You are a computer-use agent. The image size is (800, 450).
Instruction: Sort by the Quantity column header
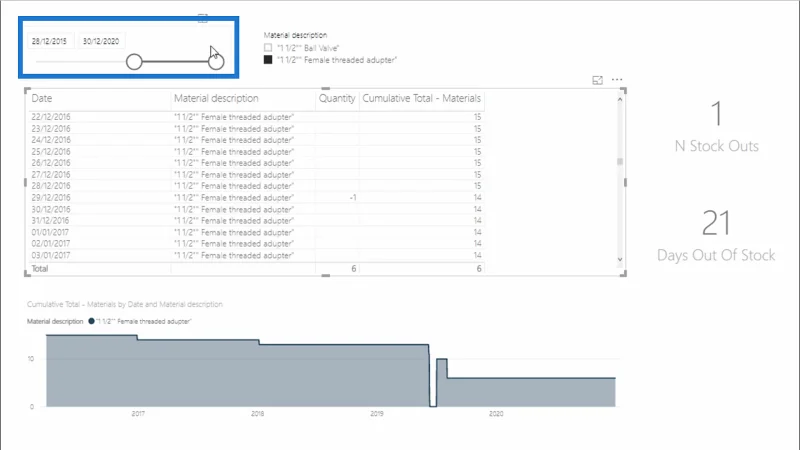pos(337,98)
